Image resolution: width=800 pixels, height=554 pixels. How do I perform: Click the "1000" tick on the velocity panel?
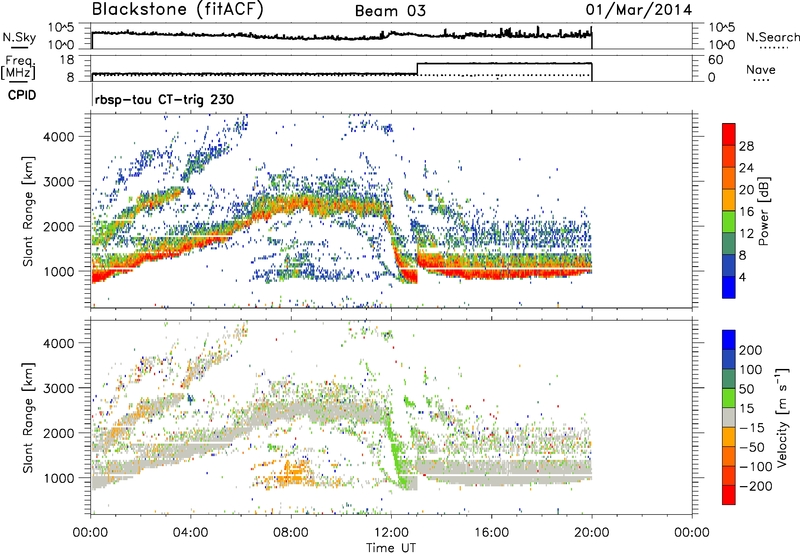[58, 478]
